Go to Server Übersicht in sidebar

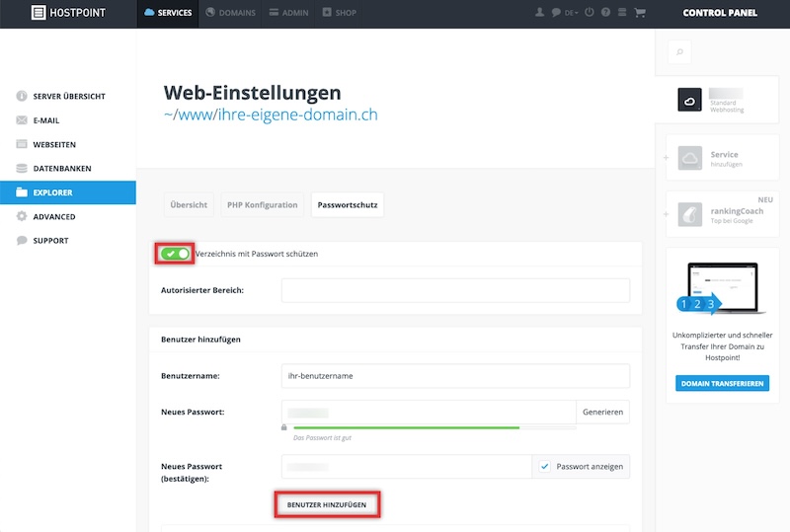[x=68, y=96]
